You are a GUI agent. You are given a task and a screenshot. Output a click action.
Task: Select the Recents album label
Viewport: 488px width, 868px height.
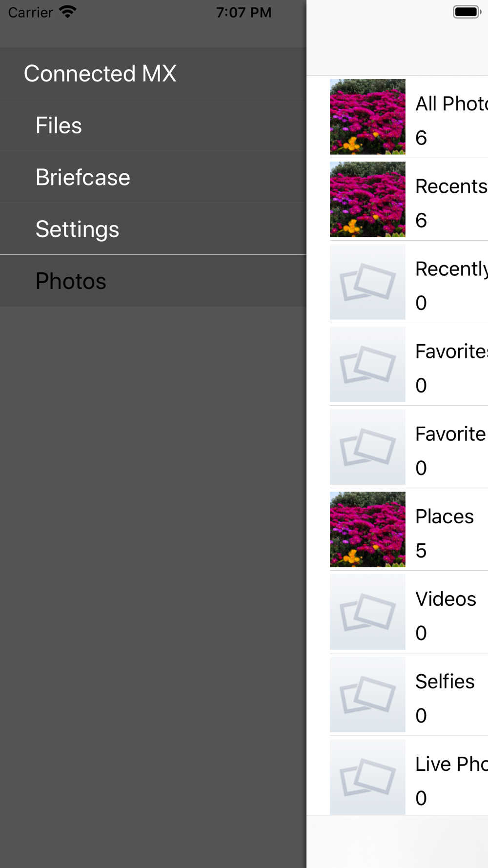coord(451,186)
